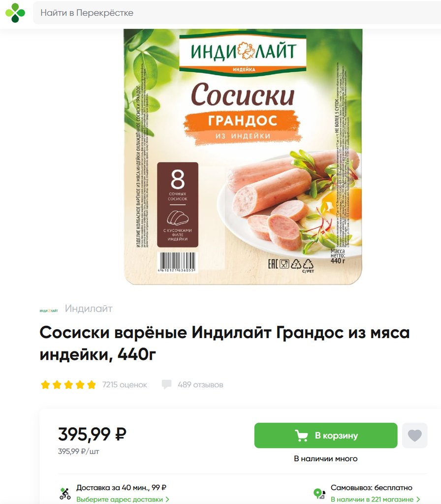The width and height of the screenshot is (441, 504).
Task: Click the delivery cyclist icon
Action: tap(65, 493)
